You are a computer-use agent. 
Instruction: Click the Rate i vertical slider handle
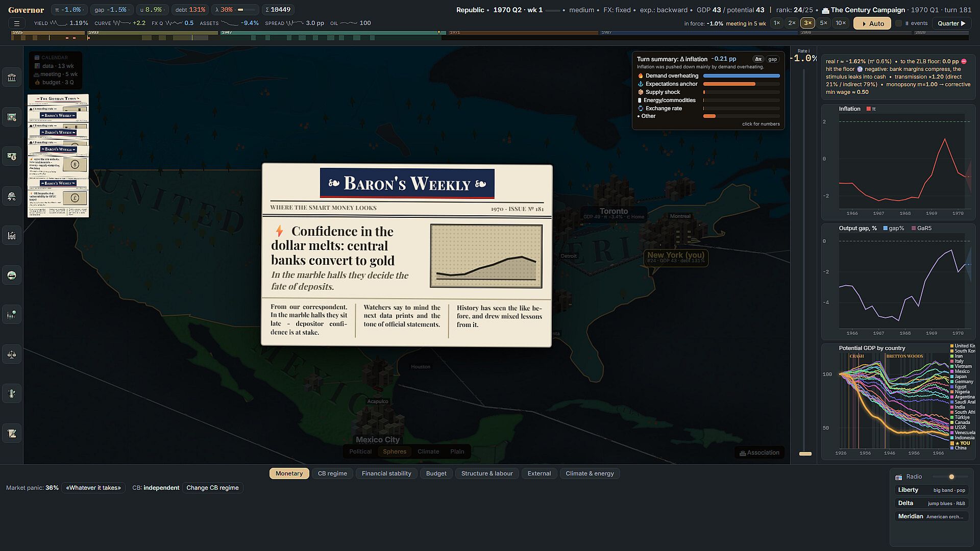pos(805,454)
